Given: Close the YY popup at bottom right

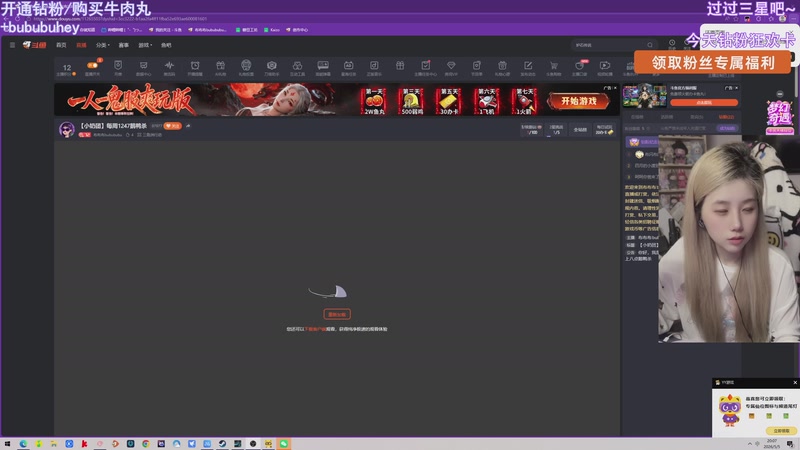Looking at the screenshot, I should coord(794,382).
